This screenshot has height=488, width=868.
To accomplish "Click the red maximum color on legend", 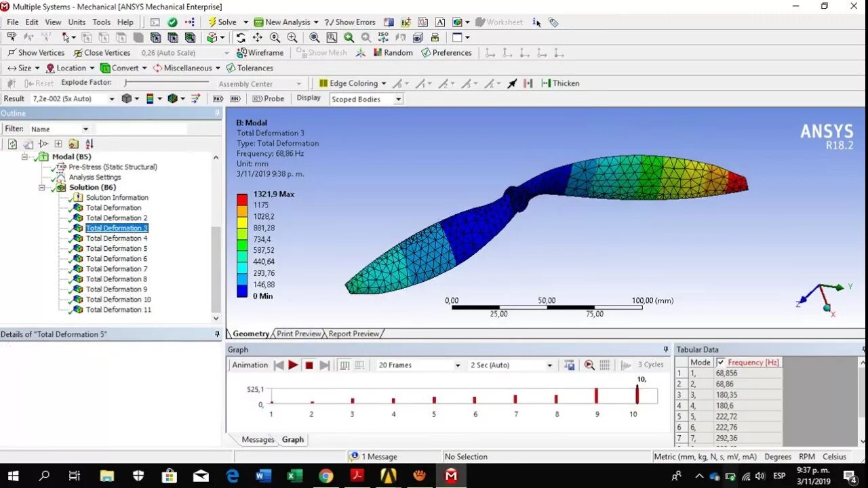I will tap(242, 199).
